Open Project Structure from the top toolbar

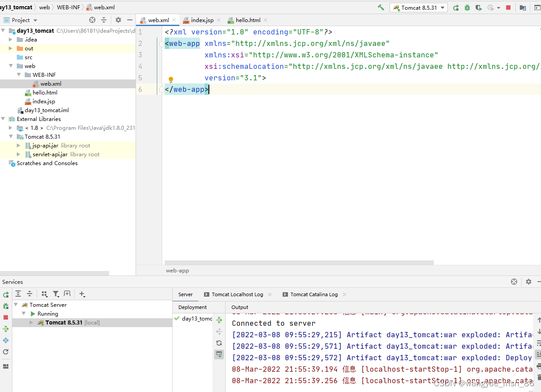523,8
